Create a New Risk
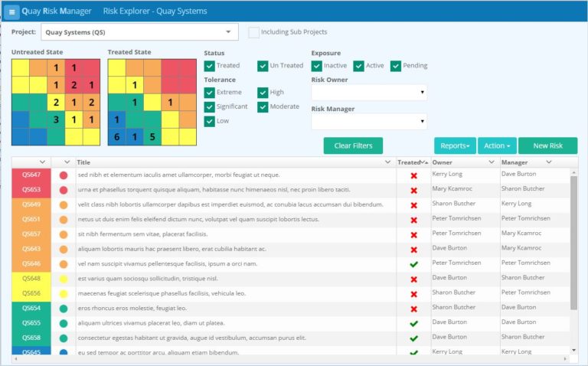588x366 pixels. point(547,146)
